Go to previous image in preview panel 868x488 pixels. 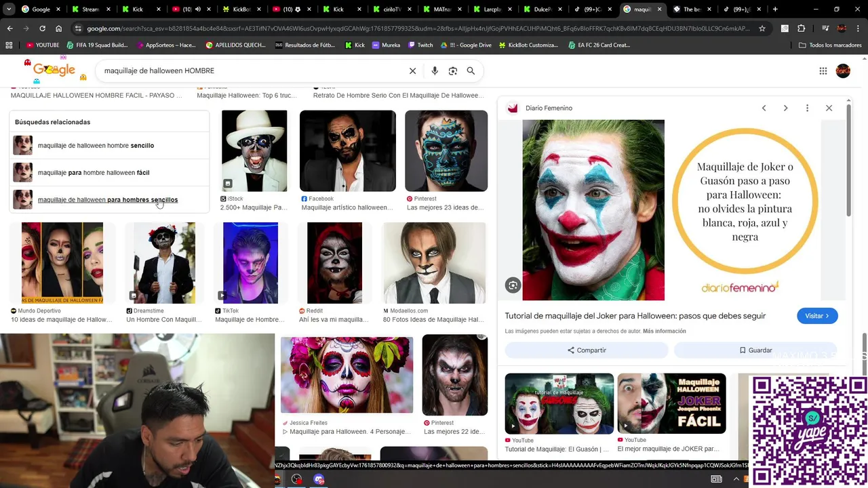(x=764, y=108)
